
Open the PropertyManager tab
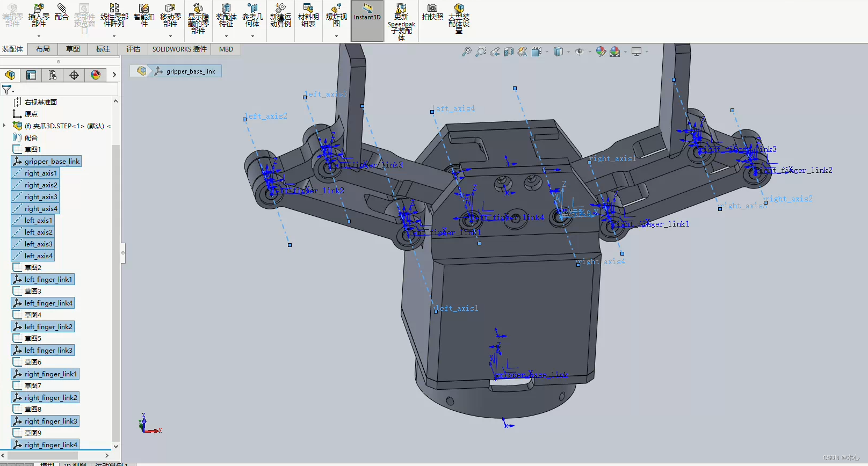point(31,75)
